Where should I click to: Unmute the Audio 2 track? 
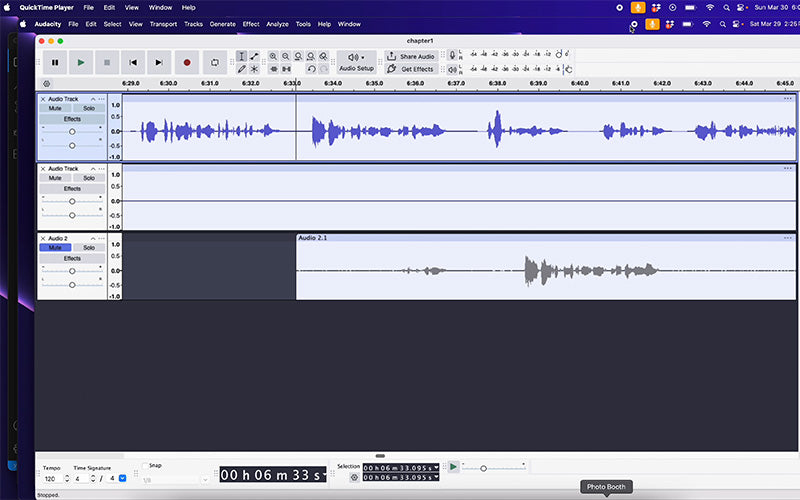tap(55, 247)
